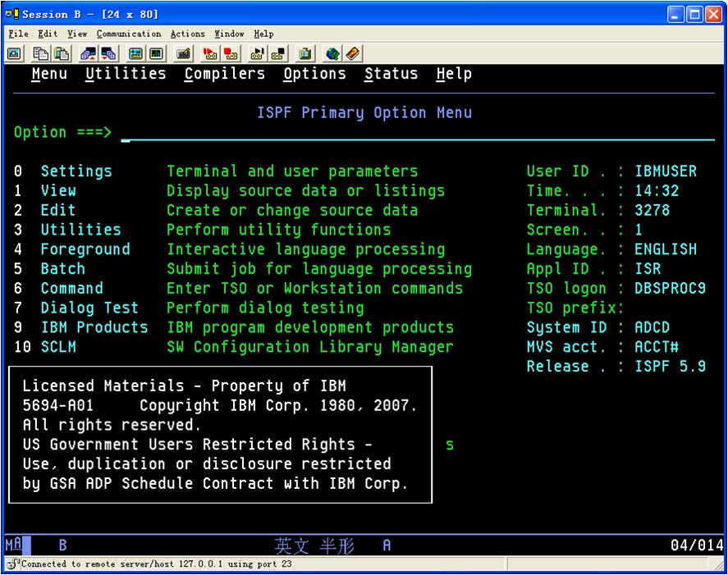
Task: Open the File menu
Action: 19,34
